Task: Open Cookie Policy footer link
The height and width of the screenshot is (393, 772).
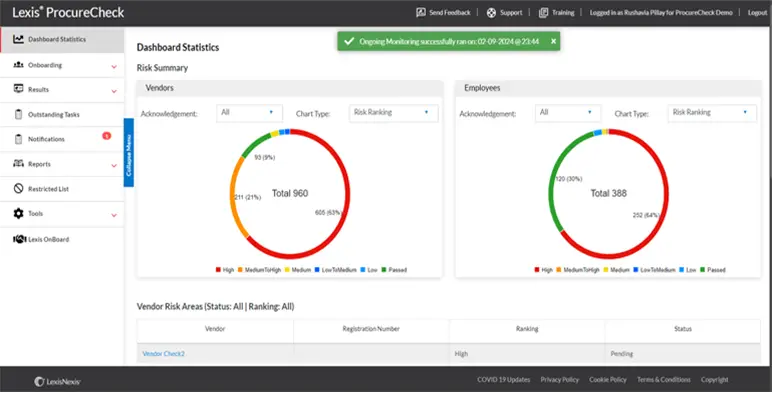Action: click(608, 380)
